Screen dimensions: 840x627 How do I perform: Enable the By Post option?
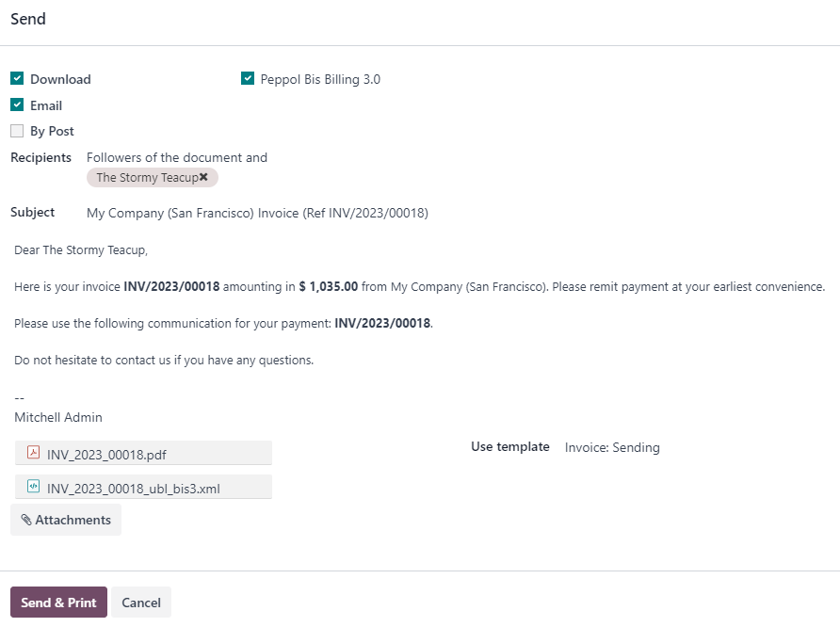[x=16, y=130]
